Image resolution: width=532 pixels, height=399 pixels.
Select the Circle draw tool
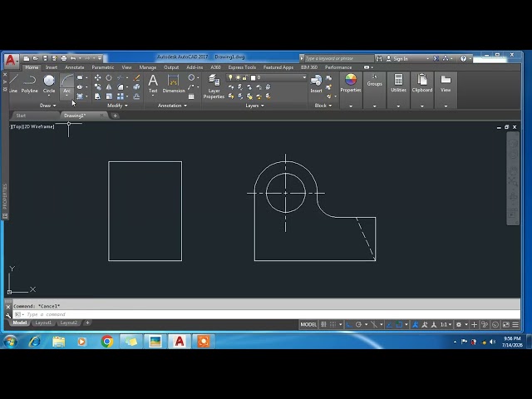(x=49, y=84)
